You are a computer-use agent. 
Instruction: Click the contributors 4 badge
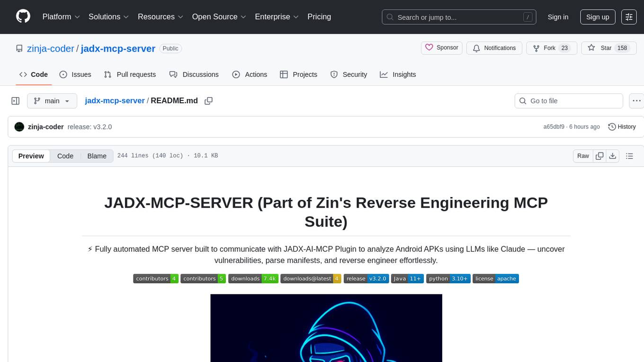click(156, 279)
